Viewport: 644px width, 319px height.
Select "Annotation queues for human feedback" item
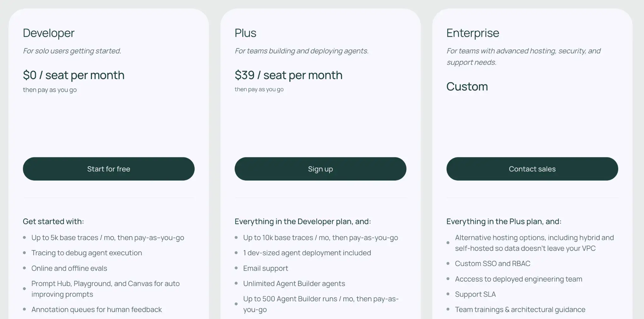[x=97, y=310]
